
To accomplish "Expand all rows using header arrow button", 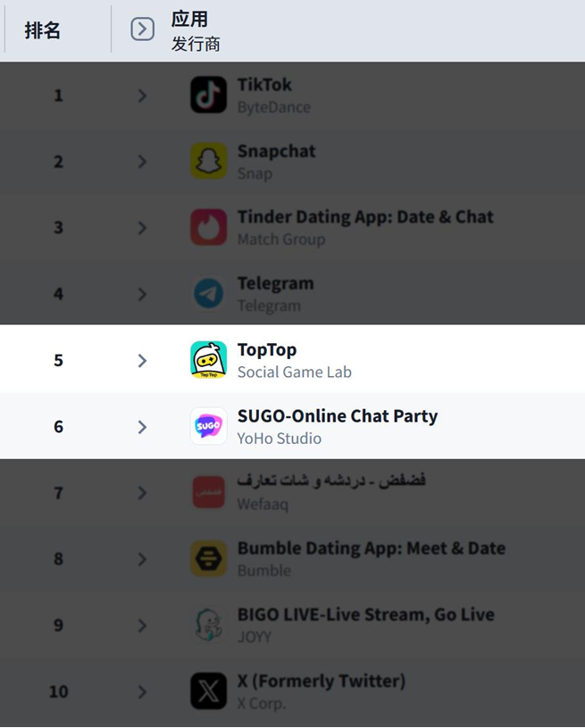I will pyautogui.click(x=142, y=29).
